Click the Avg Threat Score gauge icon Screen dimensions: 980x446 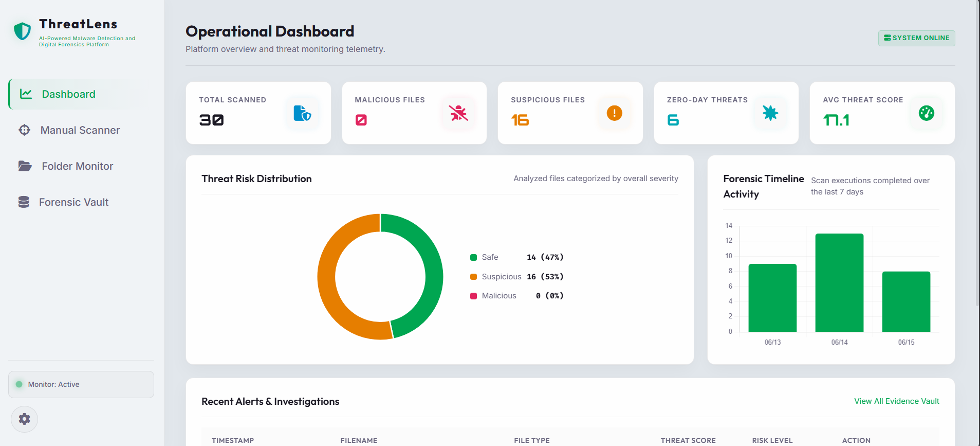point(926,113)
